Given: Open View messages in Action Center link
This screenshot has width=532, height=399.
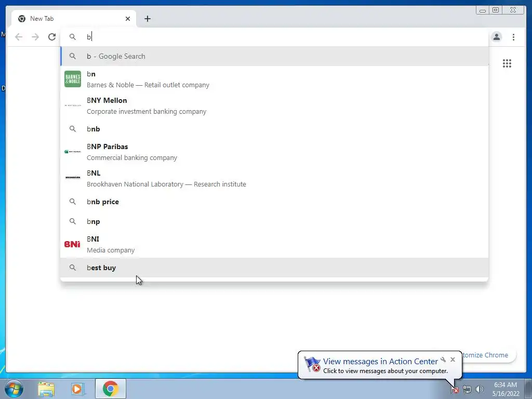Looking at the screenshot, I should click(380, 362).
